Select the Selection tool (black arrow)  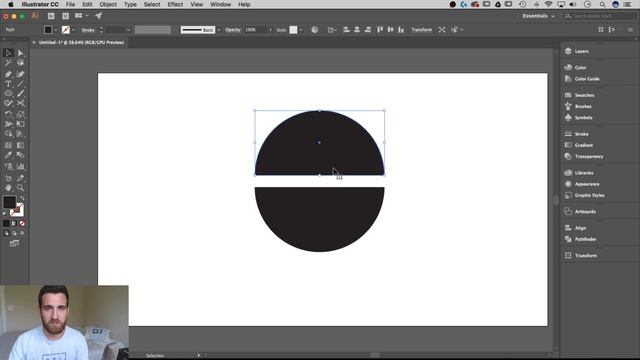pyautogui.click(x=8, y=53)
